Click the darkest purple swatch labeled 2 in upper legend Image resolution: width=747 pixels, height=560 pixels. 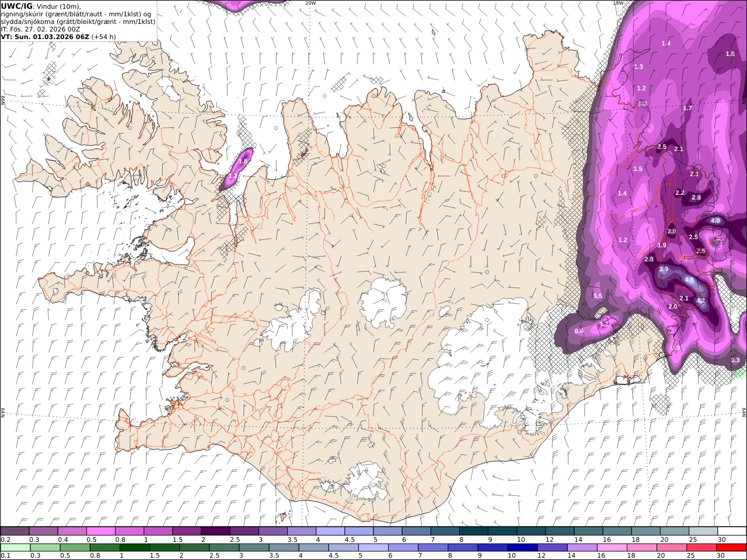point(215,531)
